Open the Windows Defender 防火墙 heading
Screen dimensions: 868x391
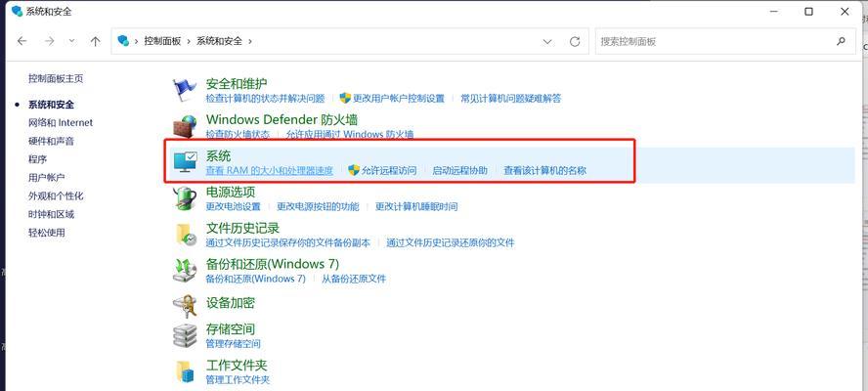pyautogui.click(x=282, y=119)
